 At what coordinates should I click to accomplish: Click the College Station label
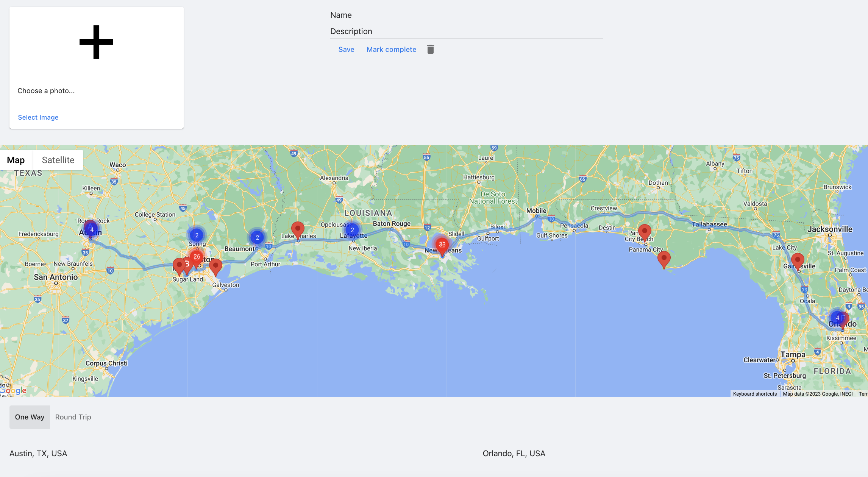[155, 215]
